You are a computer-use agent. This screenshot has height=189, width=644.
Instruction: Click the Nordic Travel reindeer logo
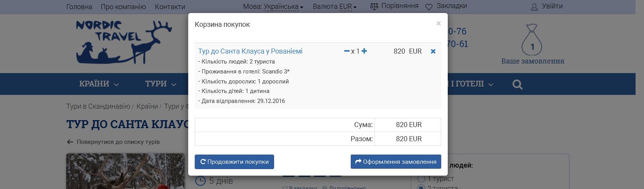pos(124,42)
